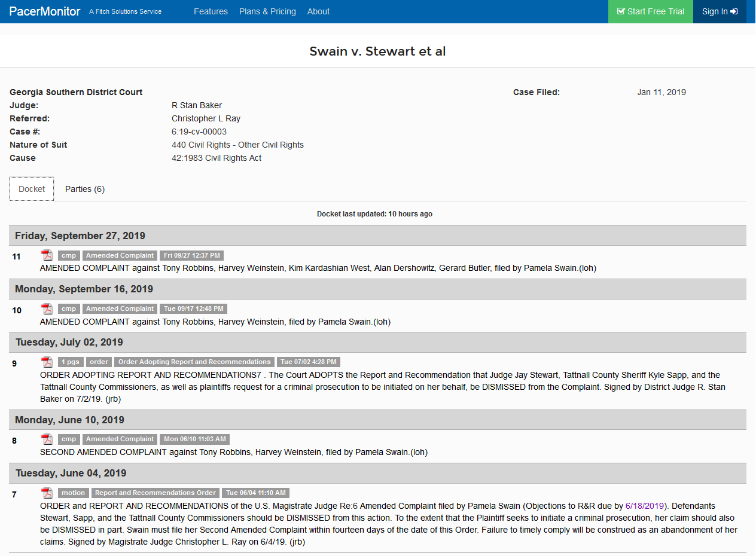Click the cmp tag on entry 8
This screenshot has width=756, height=556.
[x=69, y=439]
